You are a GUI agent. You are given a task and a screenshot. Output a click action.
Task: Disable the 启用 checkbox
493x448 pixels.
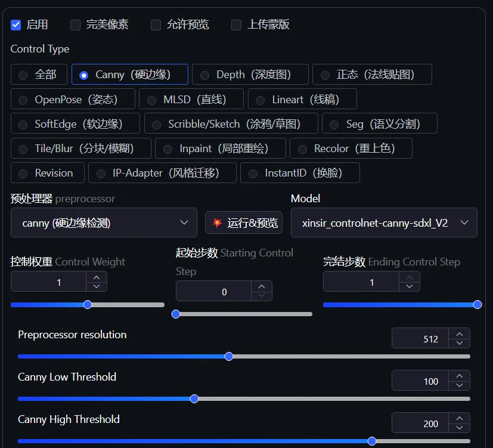click(15, 24)
